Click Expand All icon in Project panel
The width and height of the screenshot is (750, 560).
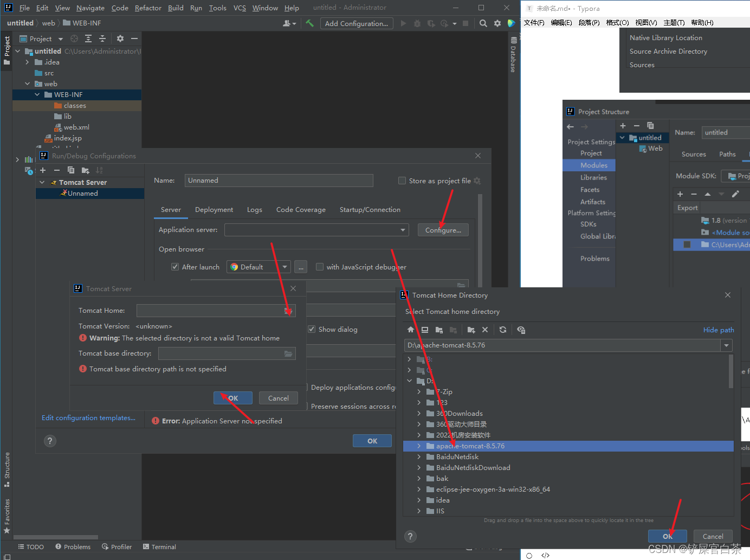pyautogui.click(x=88, y=38)
